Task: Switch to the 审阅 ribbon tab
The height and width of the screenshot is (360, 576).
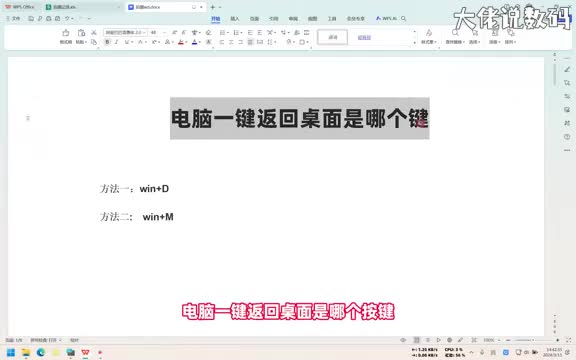Action: pos(293,18)
